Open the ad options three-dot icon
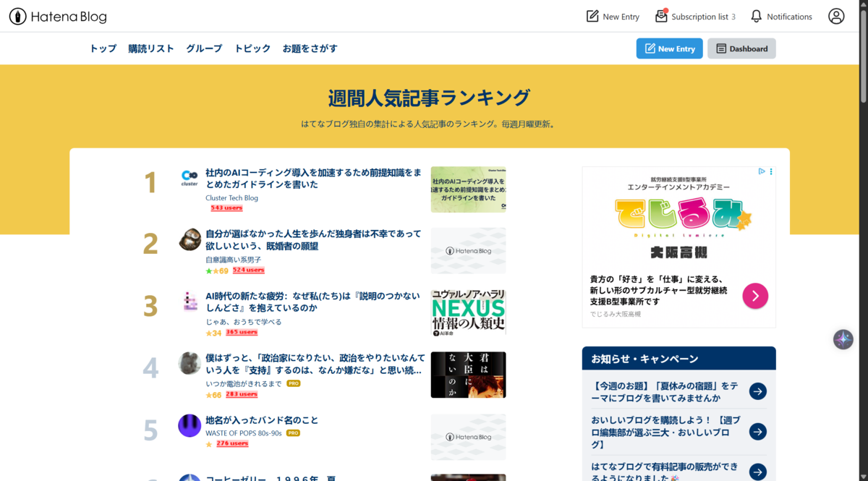This screenshot has width=868, height=481. tap(771, 172)
